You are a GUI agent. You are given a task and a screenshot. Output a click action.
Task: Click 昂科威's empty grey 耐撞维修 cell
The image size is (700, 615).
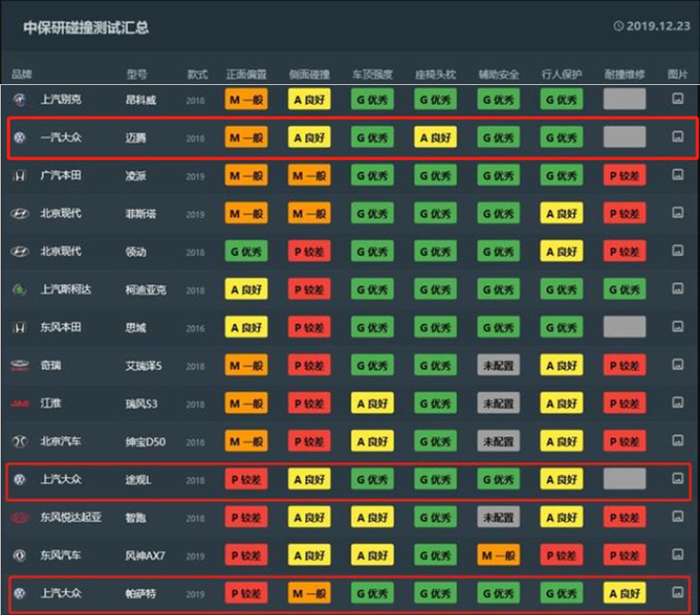[625, 99]
